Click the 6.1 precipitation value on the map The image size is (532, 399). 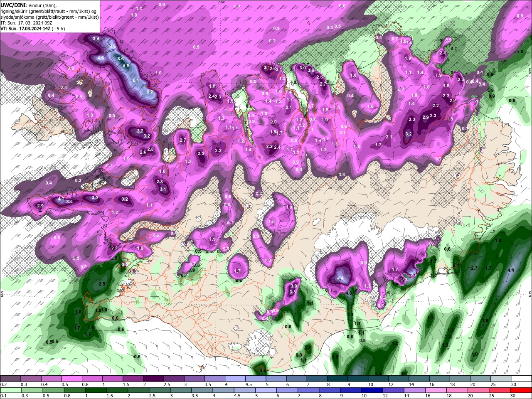[136, 80]
